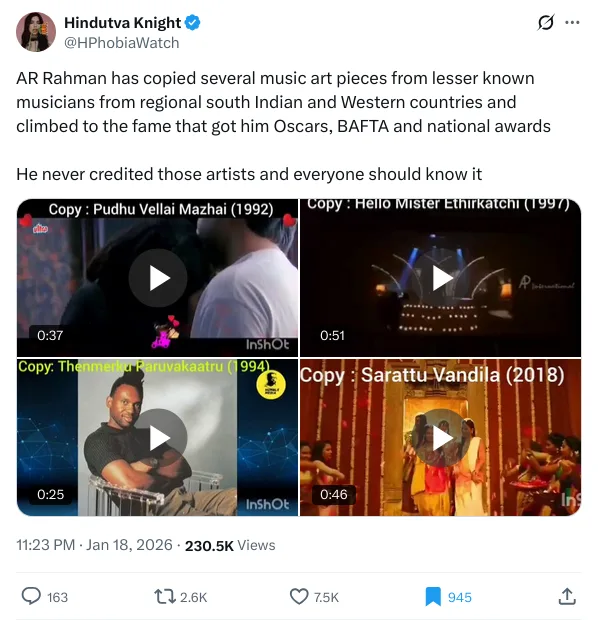
Task: Click the Grok slashed-circle icon
Action: 546,23
